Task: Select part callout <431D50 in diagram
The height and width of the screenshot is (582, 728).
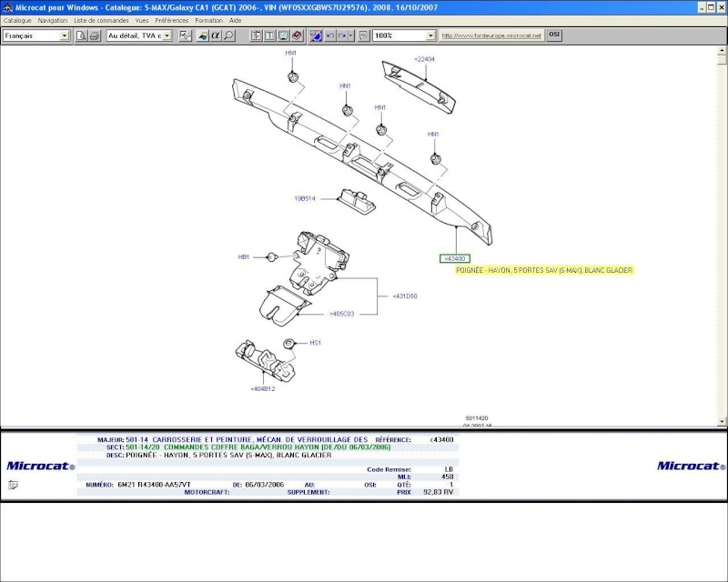Action: (x=405, y=296)
